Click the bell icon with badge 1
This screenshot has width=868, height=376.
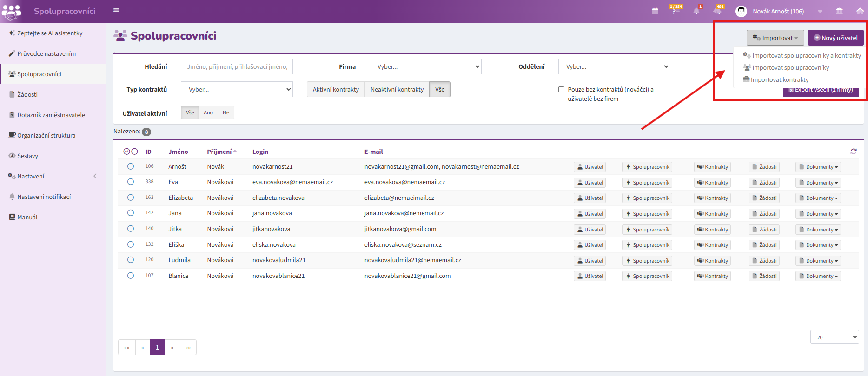point(696,11)
